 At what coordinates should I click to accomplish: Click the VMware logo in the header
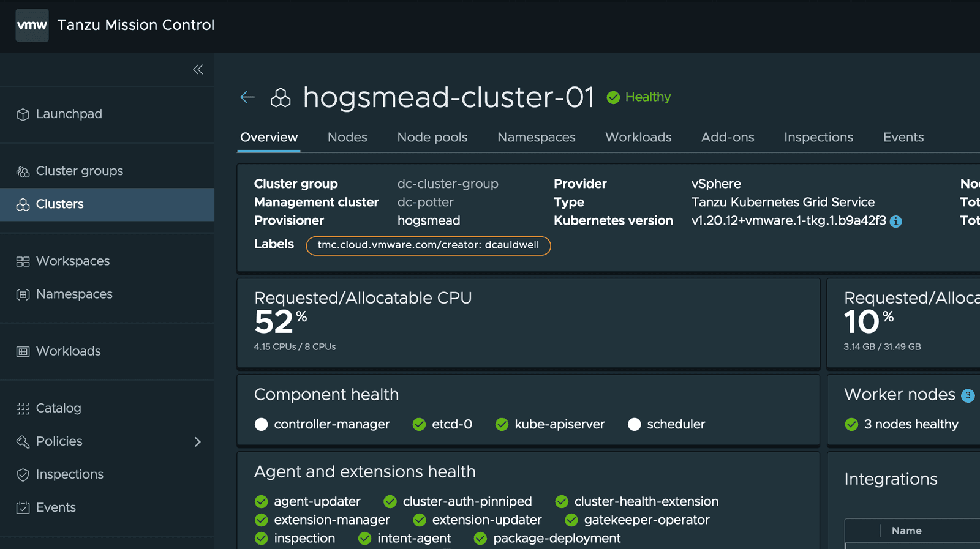coord(32,25)
